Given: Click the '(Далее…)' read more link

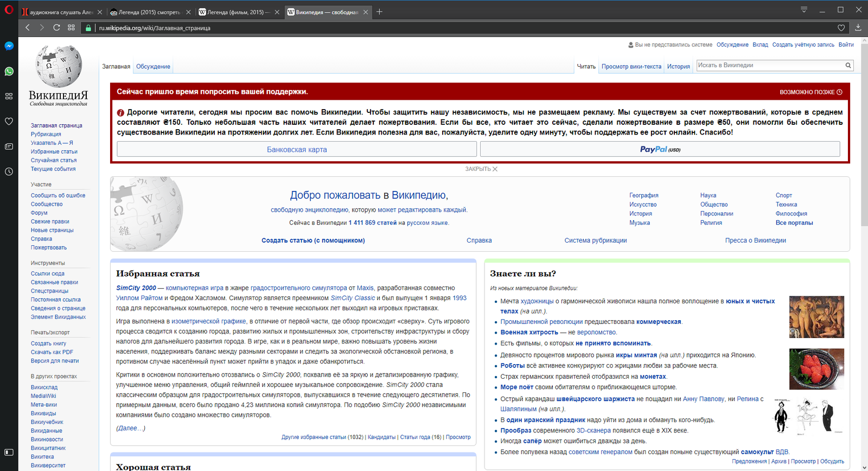Looking at the screenshot, I should (x=131, y=428).
